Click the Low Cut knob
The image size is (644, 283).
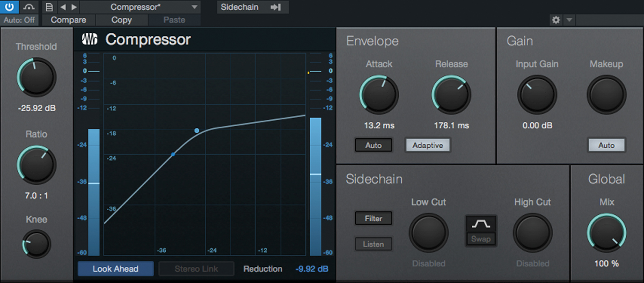click(x=429, y=233)
